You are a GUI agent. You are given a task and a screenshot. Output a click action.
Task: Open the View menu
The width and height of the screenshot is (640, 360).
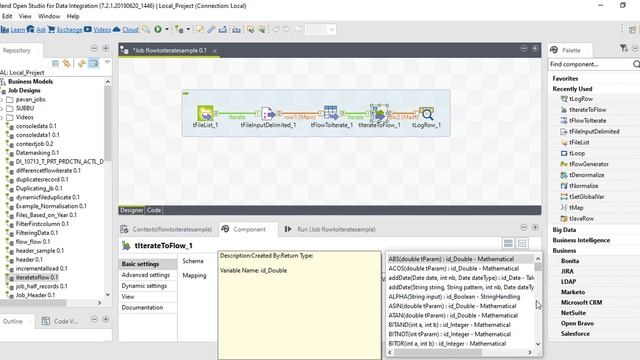(x=25, y=16)
